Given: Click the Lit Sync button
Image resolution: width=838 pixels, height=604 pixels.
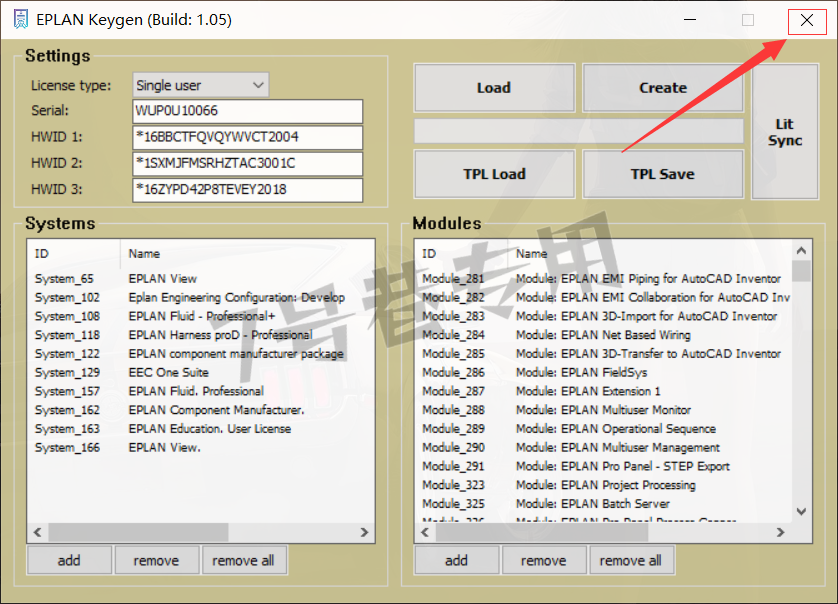Looking at the screenshot, I should [x=785, y=131].
